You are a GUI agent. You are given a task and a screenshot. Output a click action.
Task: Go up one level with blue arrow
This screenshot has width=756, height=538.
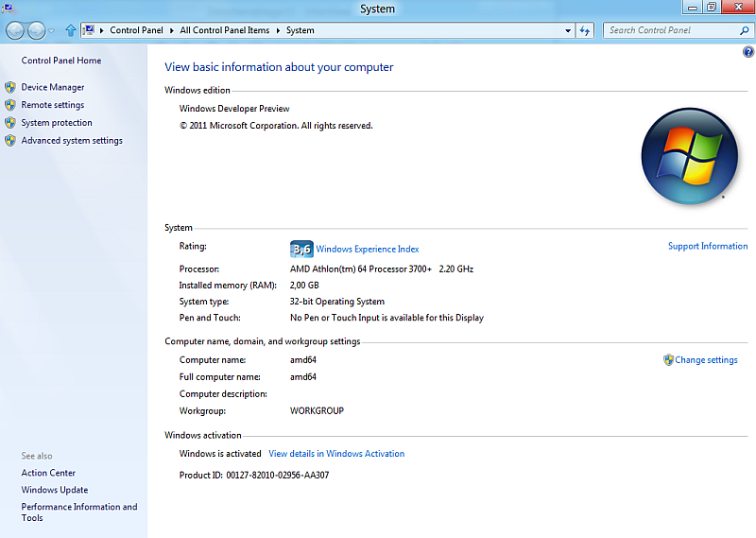click(70, 30)
